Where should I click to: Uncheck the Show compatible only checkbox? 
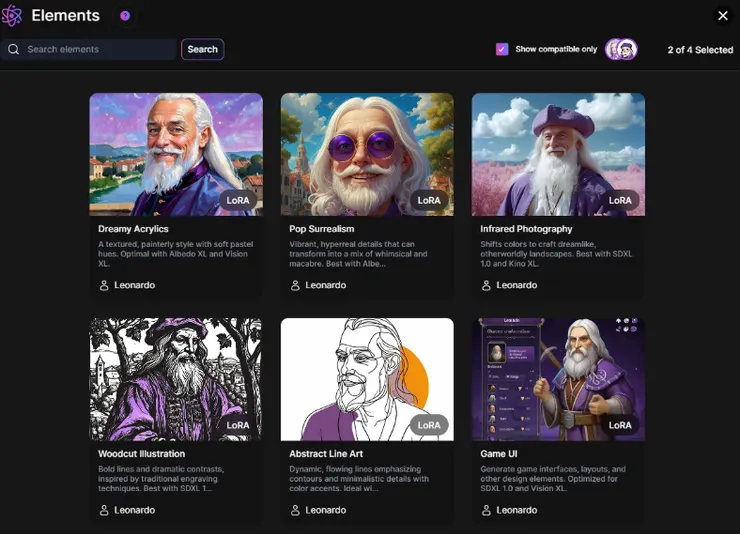pos(502,49)
